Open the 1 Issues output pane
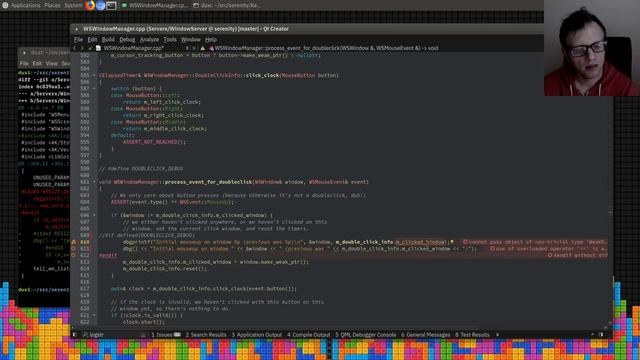The image size is (640, 360). pos(166,335)
